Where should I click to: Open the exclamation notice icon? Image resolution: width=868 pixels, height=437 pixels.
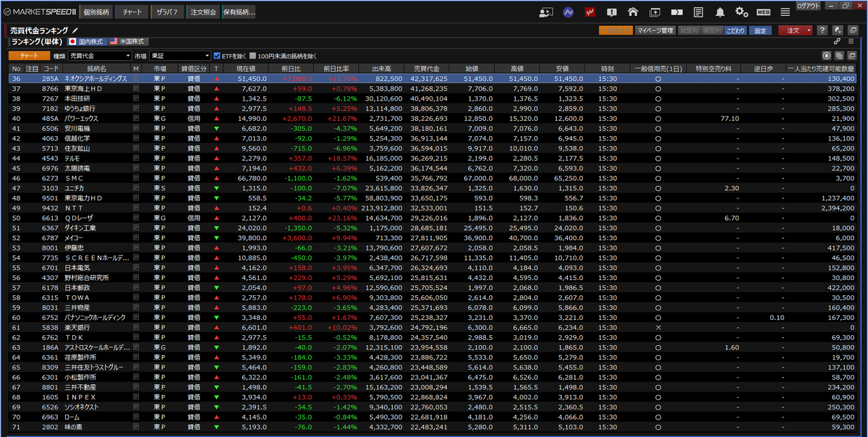click(612, 12)
